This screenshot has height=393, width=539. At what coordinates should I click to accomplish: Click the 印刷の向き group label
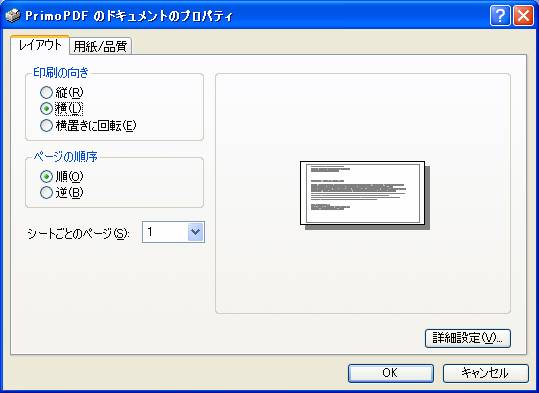61,73
